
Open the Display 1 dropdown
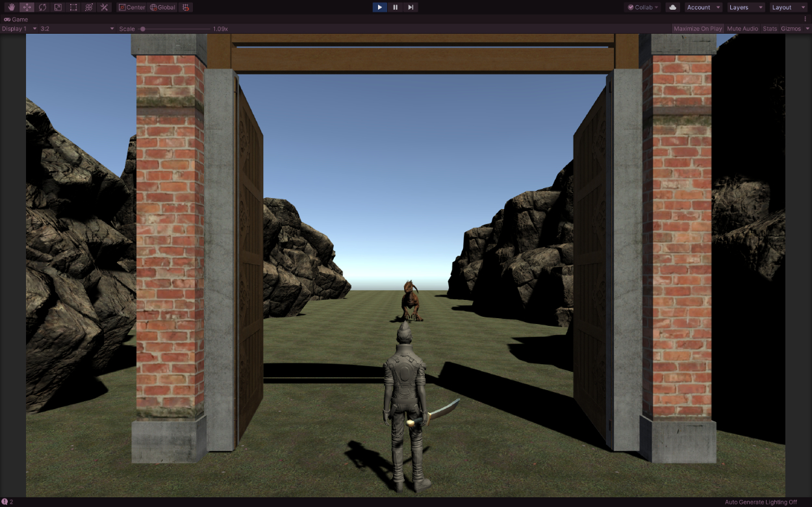19,29
